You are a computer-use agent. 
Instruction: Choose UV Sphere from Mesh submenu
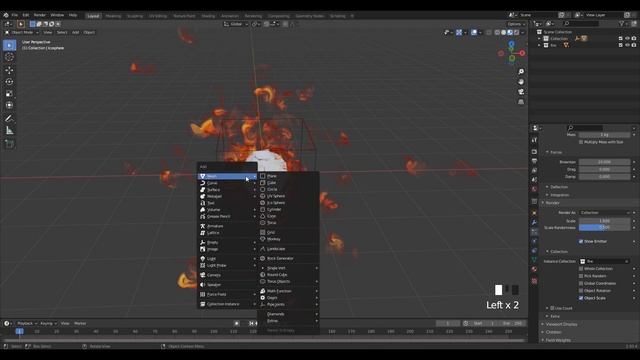coord(289,196)
